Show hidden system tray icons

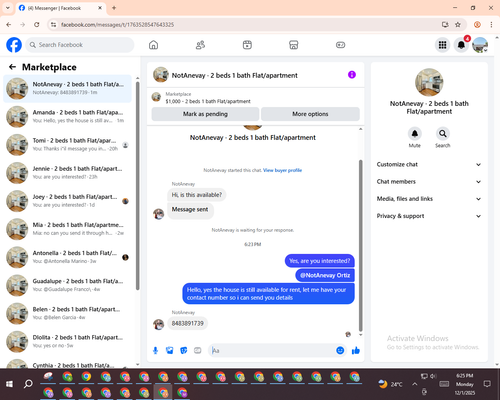tap(414, 384)
